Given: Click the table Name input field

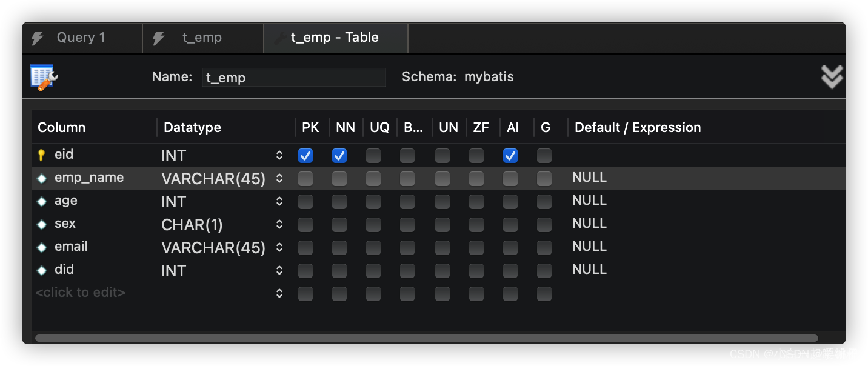Looking at the screenshot, I should pos(293,78).
